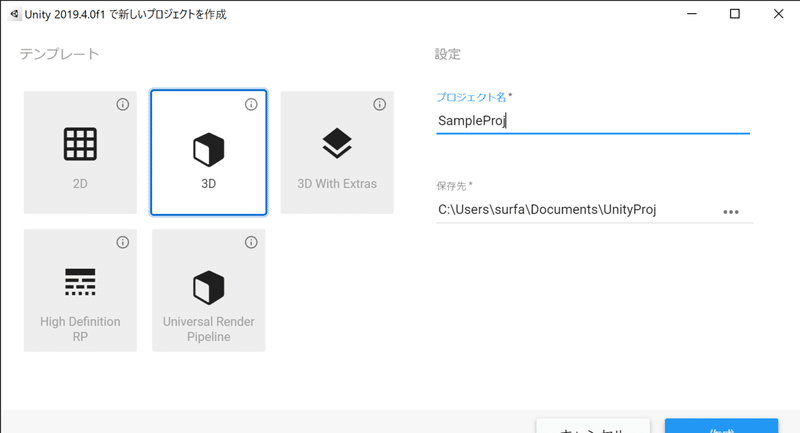Close the new project dialog
The height and width of the screenshot is (433, 800).
(x=779, y=14)
